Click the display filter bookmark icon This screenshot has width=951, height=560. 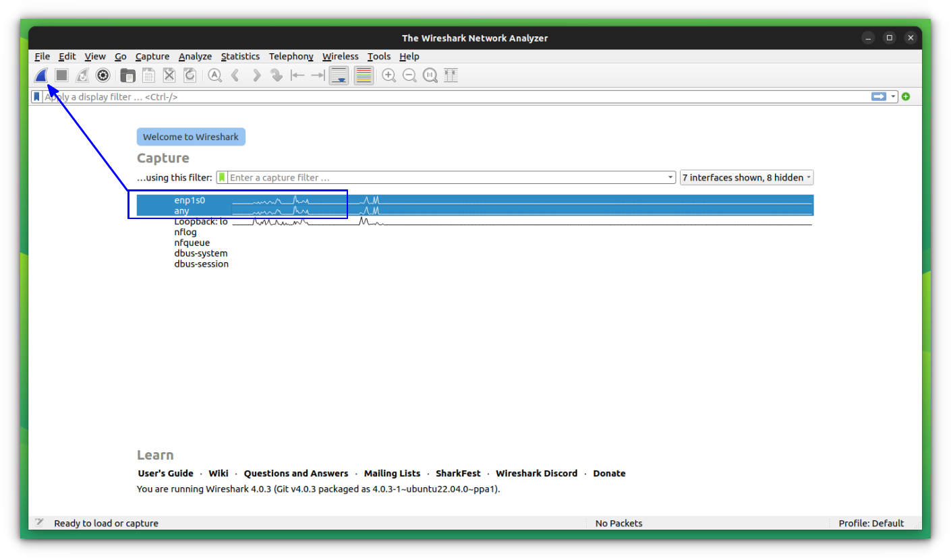click(x=37, y=97)
